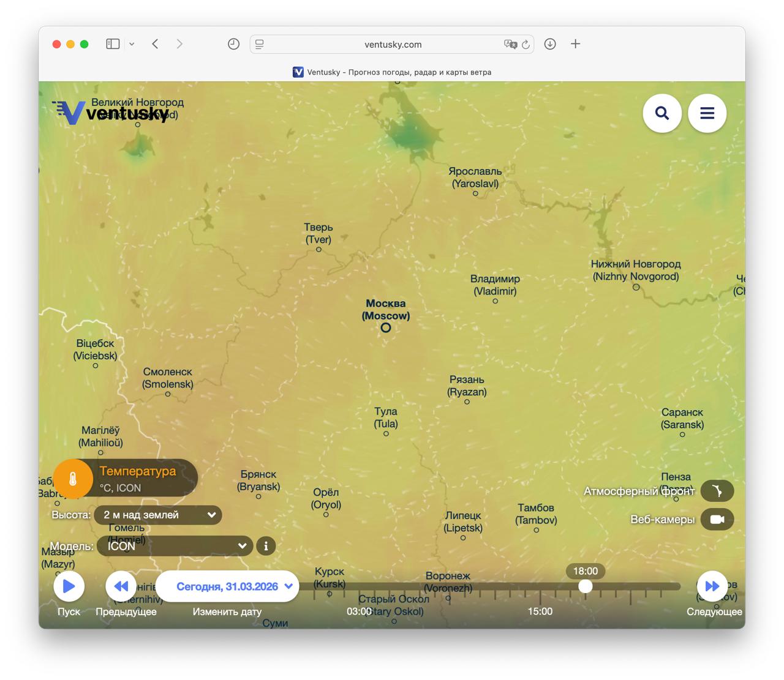Show the Safari sidebar
Screen dimensions: 784x680
coord(113,44)
